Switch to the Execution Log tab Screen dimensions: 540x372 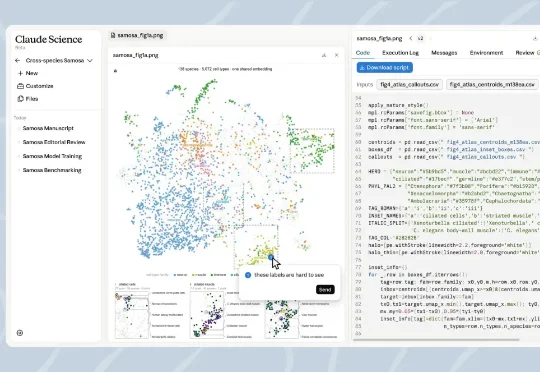[400, 53]
